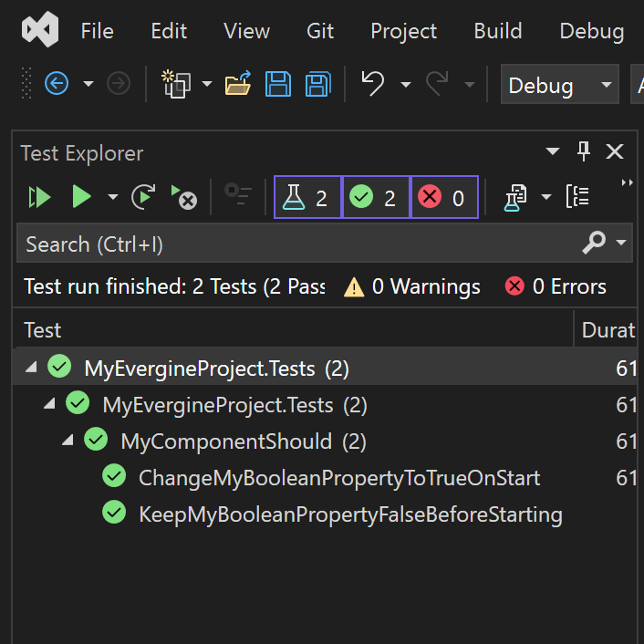Click Navigate Backward arrow icon

57,85
